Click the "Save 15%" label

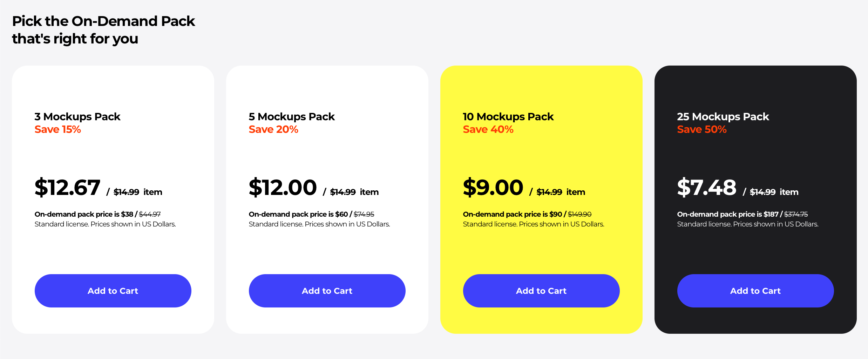pos(57,129)
